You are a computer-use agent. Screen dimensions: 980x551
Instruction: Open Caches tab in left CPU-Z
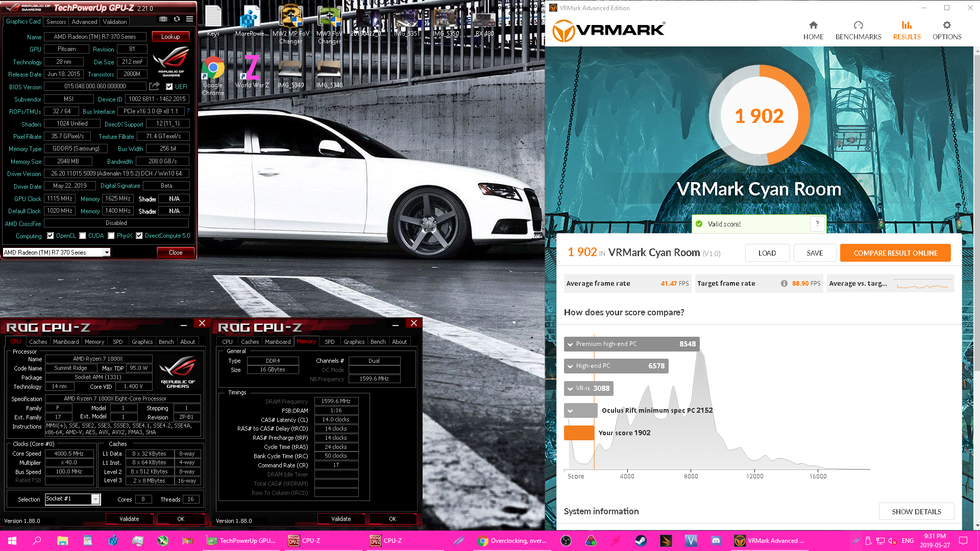(x=38, y=342)
